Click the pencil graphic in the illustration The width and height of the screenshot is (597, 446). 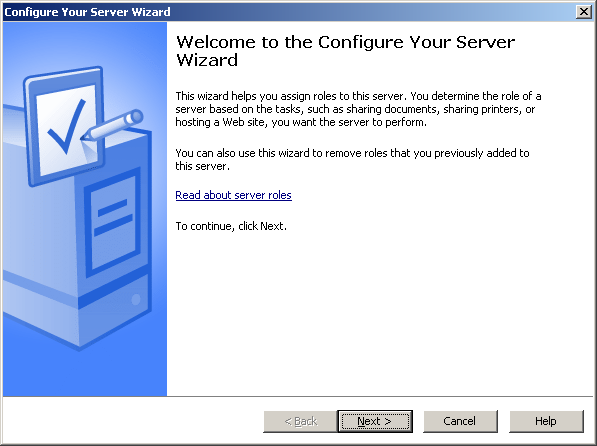click(112, 125)
